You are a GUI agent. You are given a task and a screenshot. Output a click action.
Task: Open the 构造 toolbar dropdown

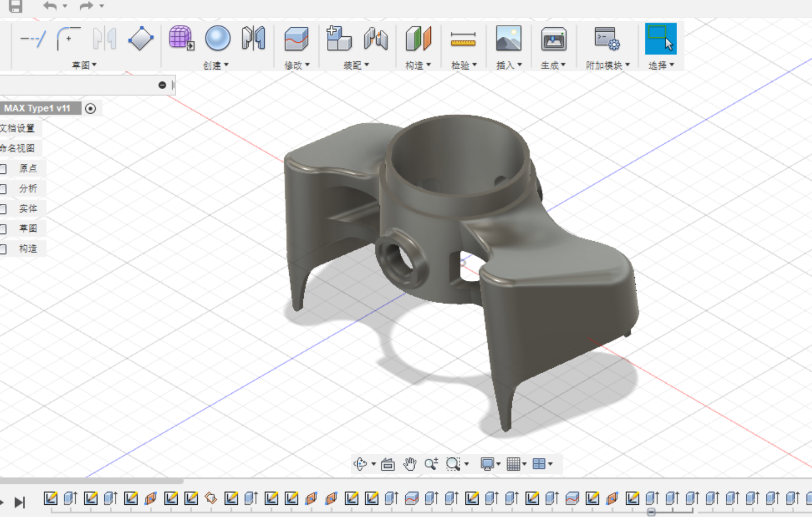pyautogui.click(x=418, y=65)
